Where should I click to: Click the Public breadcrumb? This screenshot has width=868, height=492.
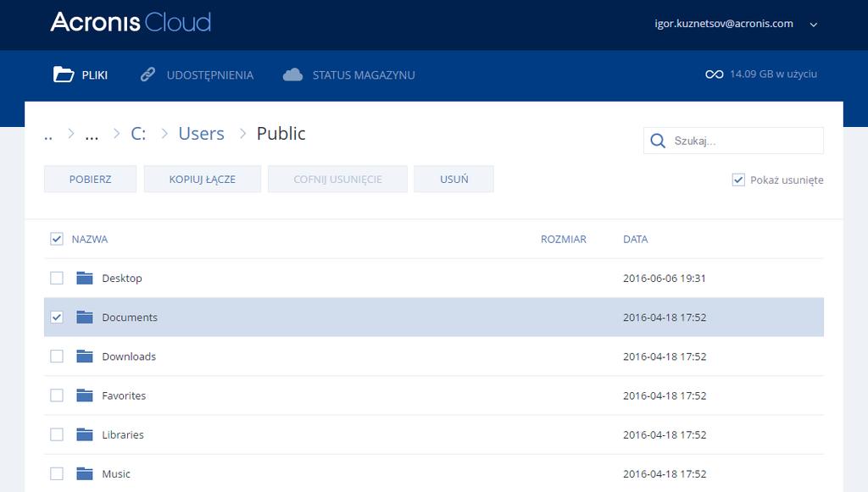[x=281, y=133]
